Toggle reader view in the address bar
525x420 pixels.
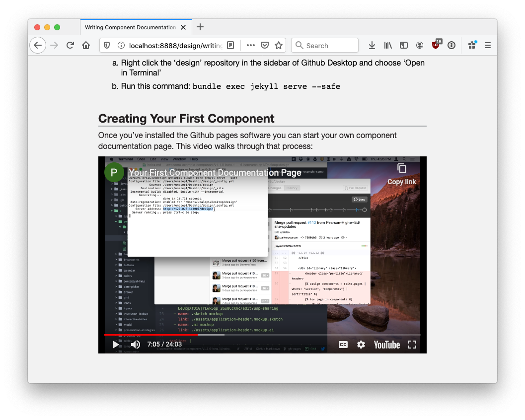click(x=230, y=45)
